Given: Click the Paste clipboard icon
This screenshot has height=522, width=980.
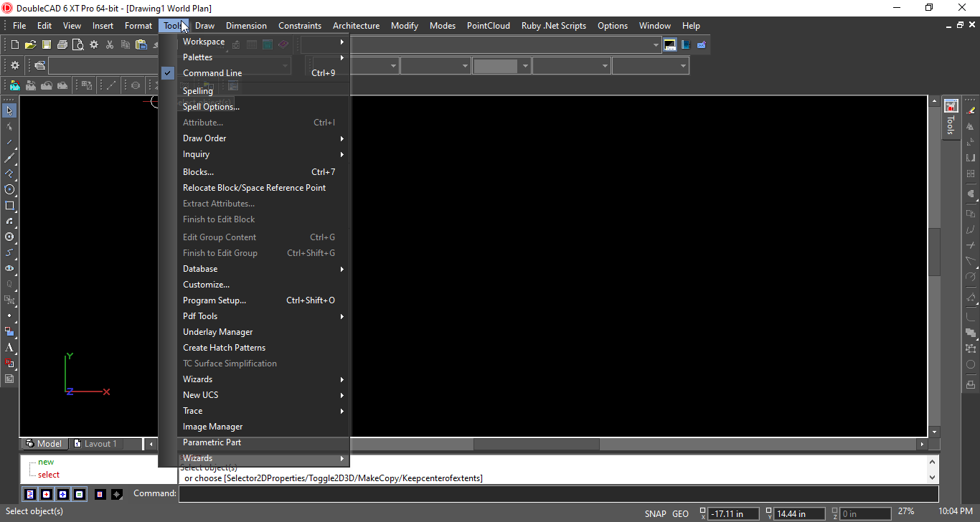Looking at the screenshot, I should [141, 44].
